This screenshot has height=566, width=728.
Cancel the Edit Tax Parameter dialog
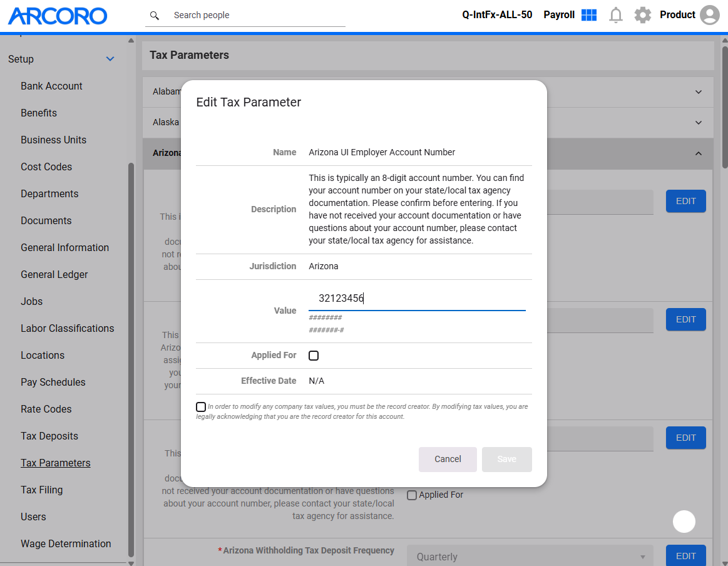[448, 459]
